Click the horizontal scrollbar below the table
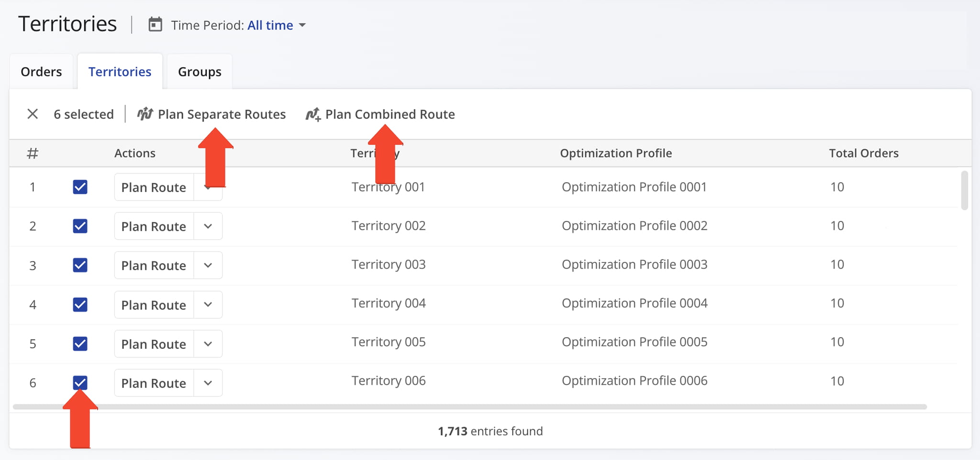The height and width of the screenshot is (460, 980). 469,407
